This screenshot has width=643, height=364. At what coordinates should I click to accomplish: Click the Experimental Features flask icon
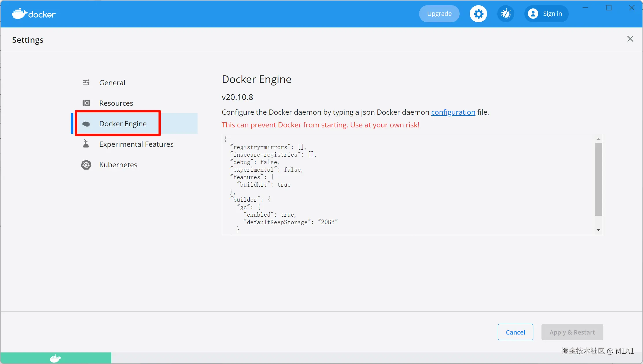(x=86, y=144)
